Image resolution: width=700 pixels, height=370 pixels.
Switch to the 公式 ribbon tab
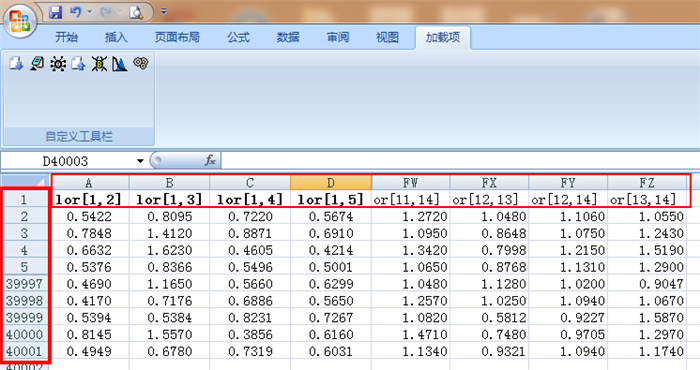pyautogui.click(x=238, y=37)
